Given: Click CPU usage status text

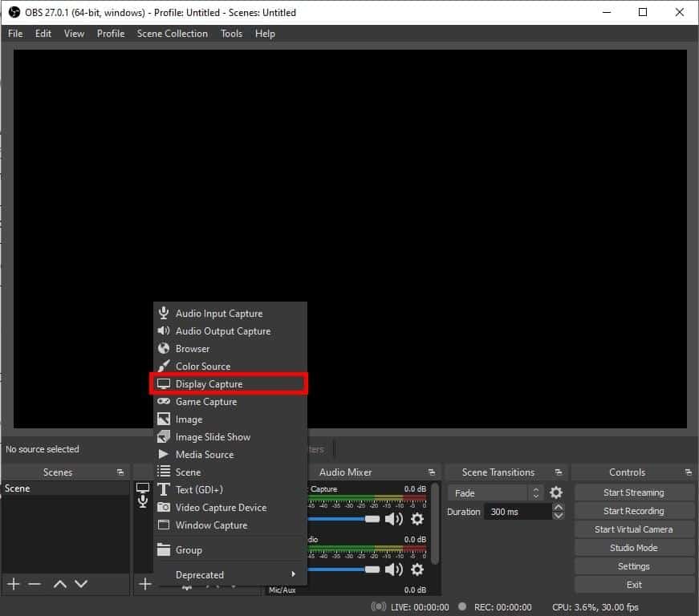Looking at the screenshot, I should [x=595, y=607].
